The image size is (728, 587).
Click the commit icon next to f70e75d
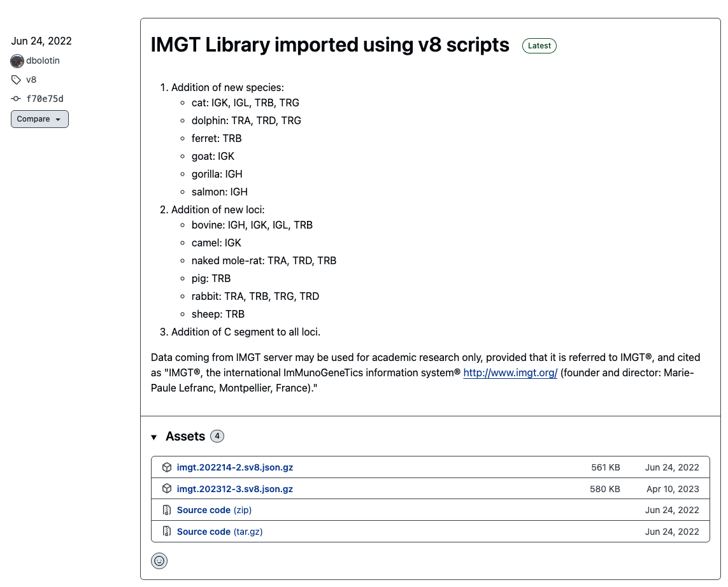click(x=17, y=99)
